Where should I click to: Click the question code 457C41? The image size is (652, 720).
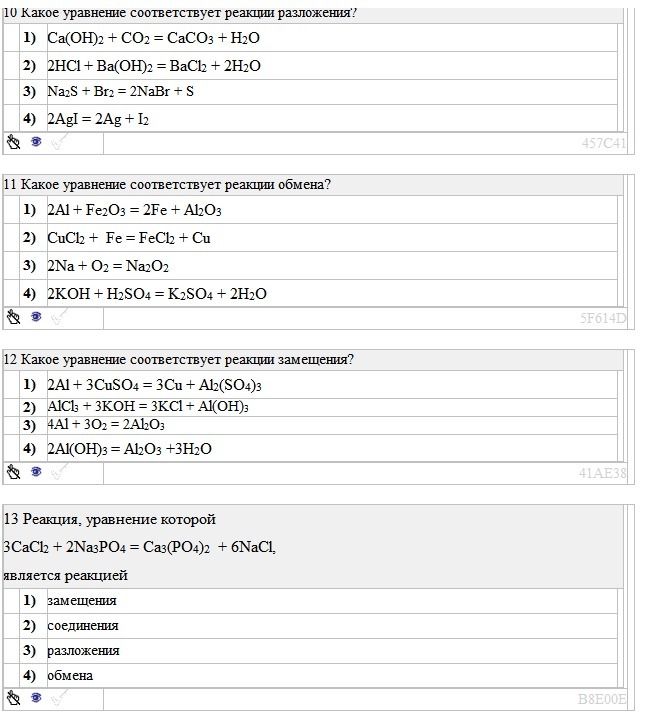[x=603, y=143]
